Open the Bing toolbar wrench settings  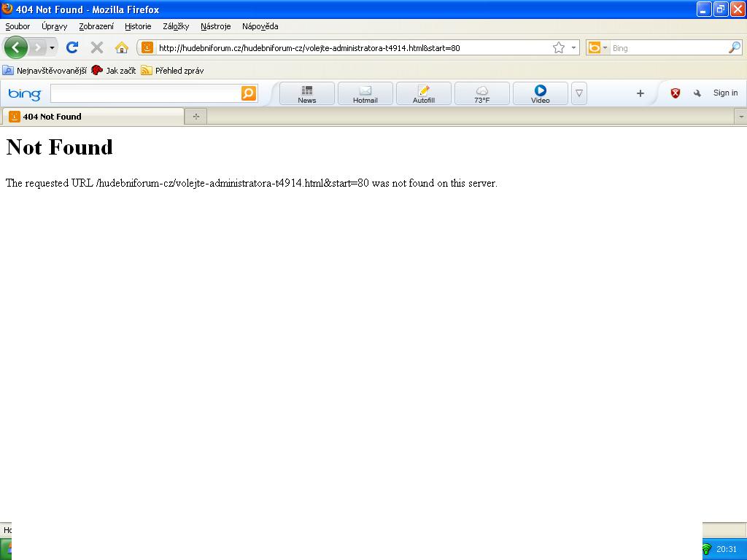pyautogui.click(x=697, y=93)
